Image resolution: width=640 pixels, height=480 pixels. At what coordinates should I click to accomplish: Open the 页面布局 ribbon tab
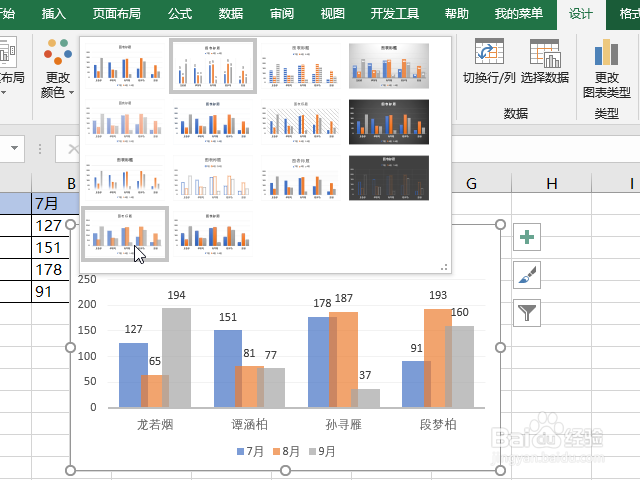tap(117, 14)
